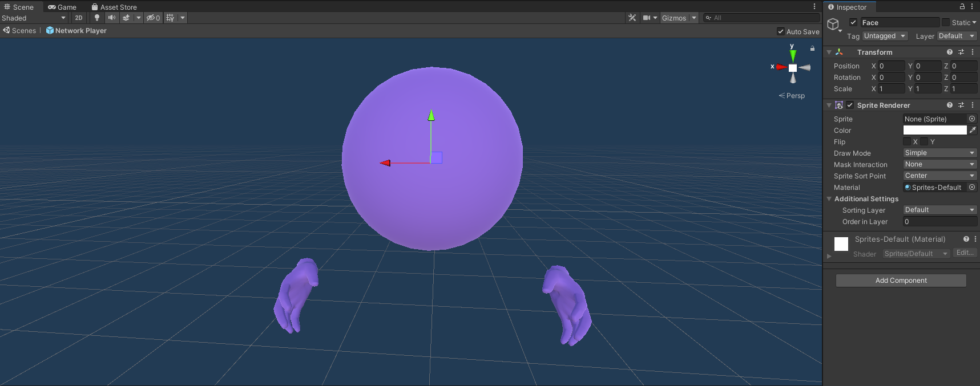
Task: Open the Sprite Sort Point dropdown
Action: tap(940, 176)
